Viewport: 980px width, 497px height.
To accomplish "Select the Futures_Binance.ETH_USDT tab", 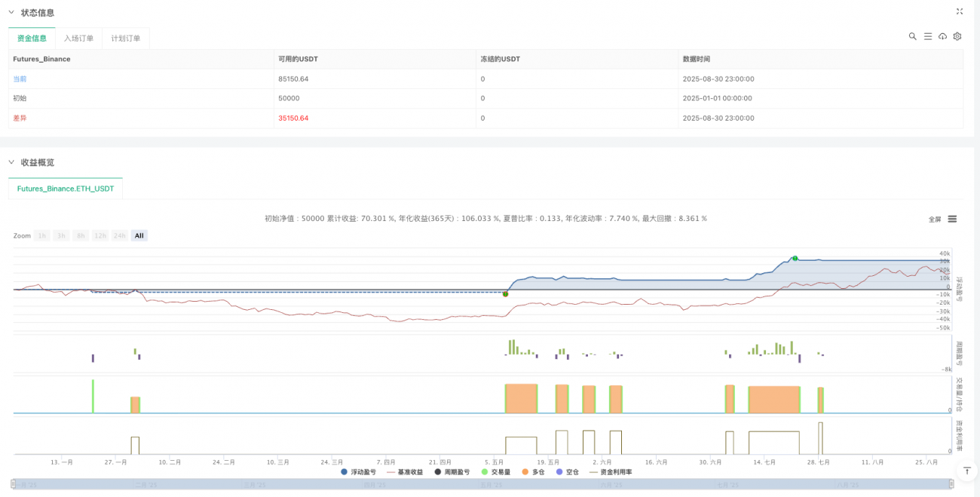I will pyautogui.click(x=65, y=189).
